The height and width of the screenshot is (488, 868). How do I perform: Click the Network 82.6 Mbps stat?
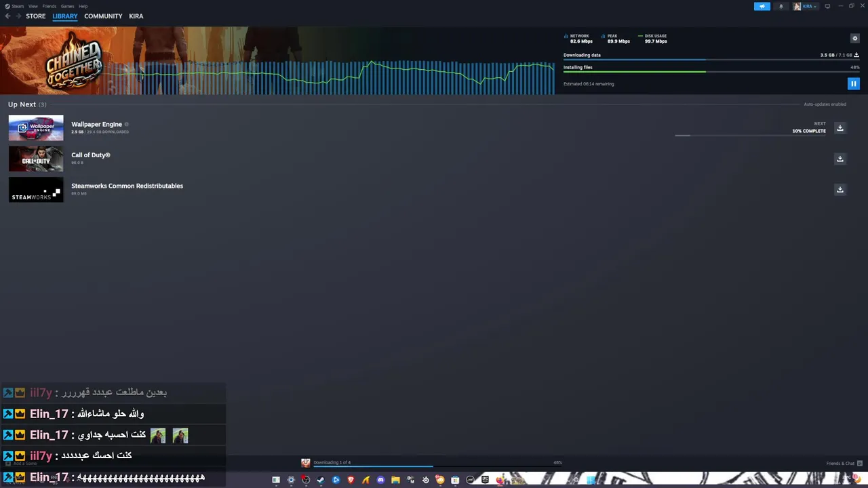(578, 39)
